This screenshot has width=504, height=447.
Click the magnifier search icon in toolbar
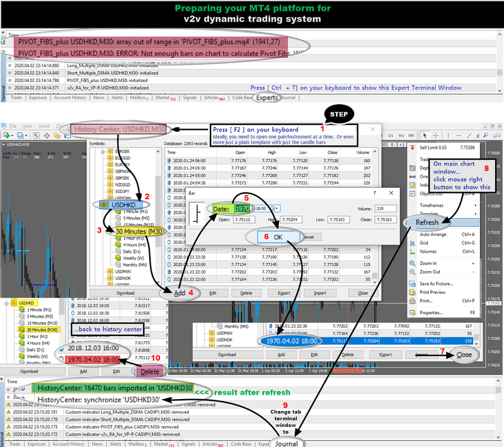[x=486, y=136]
